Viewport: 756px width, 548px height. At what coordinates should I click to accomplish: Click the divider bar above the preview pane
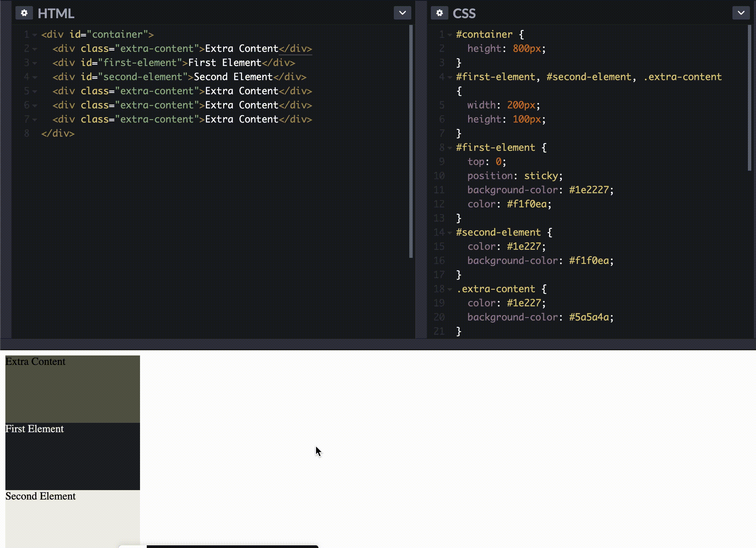coord(378,344)
